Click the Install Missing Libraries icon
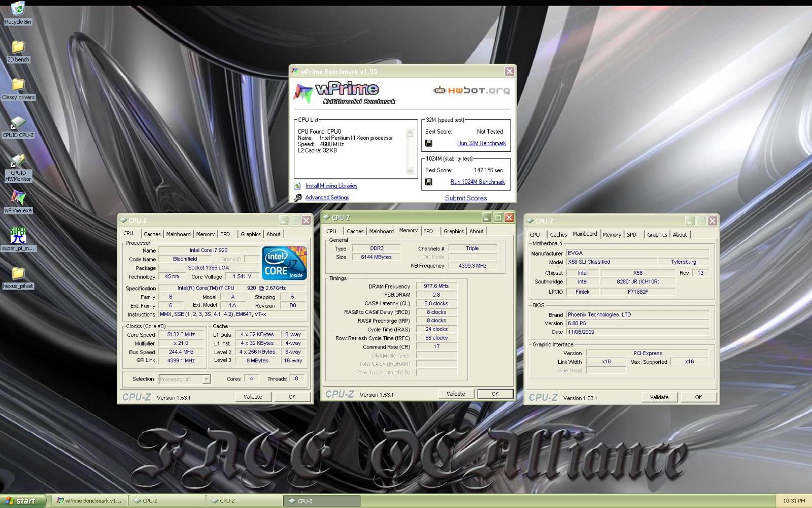 point(298,186)
